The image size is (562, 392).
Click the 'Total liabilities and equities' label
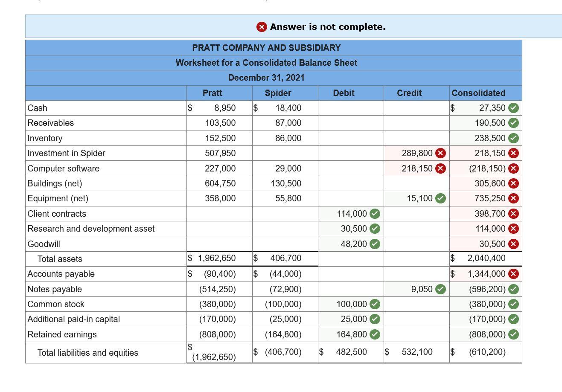pyautogui.click(x=88, y=353)
